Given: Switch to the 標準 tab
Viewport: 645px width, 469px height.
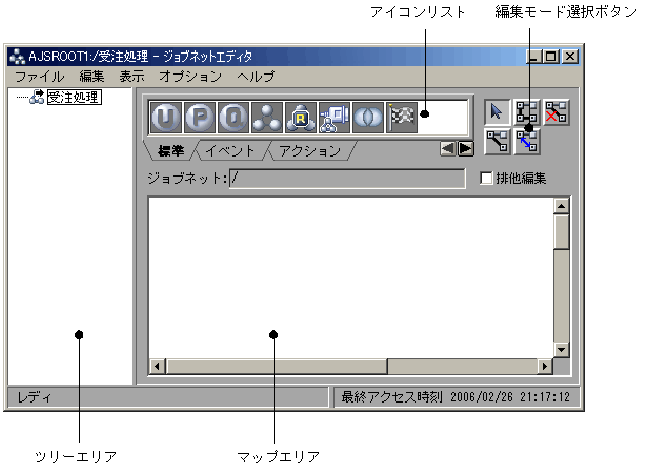Looking at the screenshot, I should click(x=171, y=151).
